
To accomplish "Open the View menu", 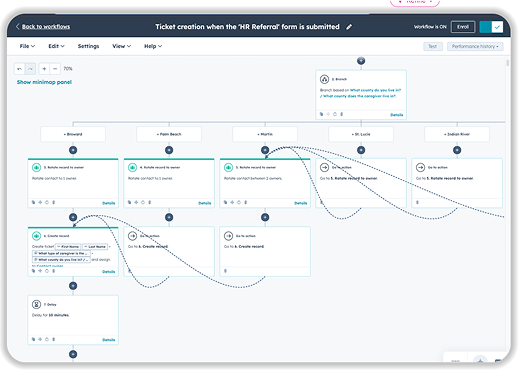I will tap(121, 46).
